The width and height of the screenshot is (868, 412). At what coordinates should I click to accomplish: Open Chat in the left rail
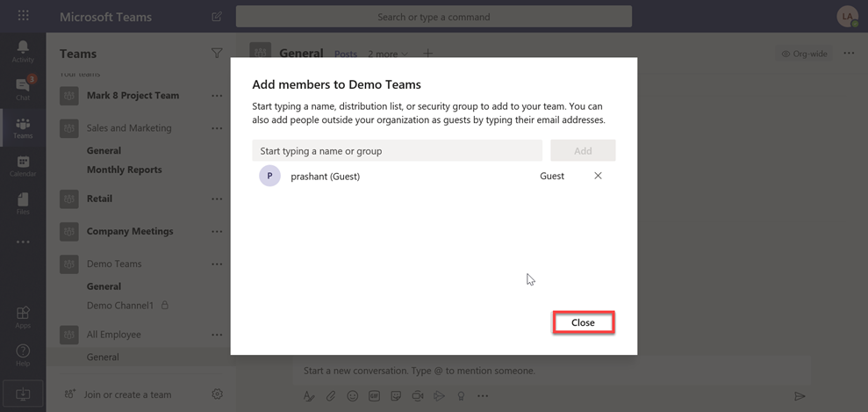point(23,89)
